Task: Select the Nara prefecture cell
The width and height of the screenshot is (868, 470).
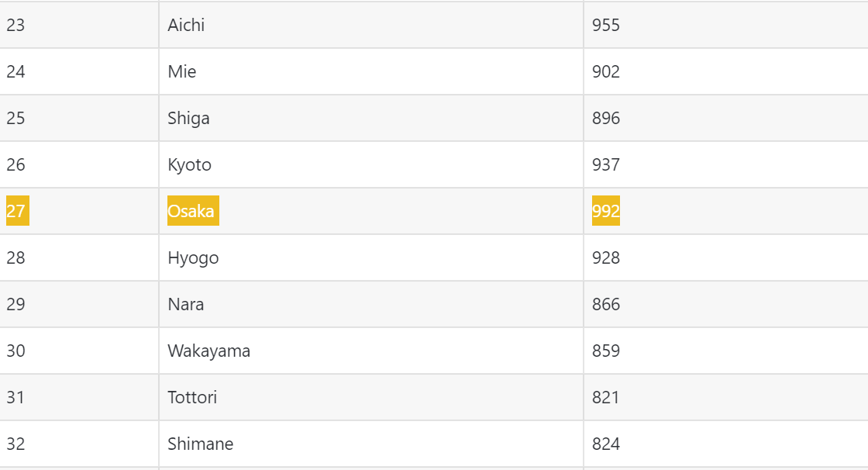Action: tap(371, 304)
